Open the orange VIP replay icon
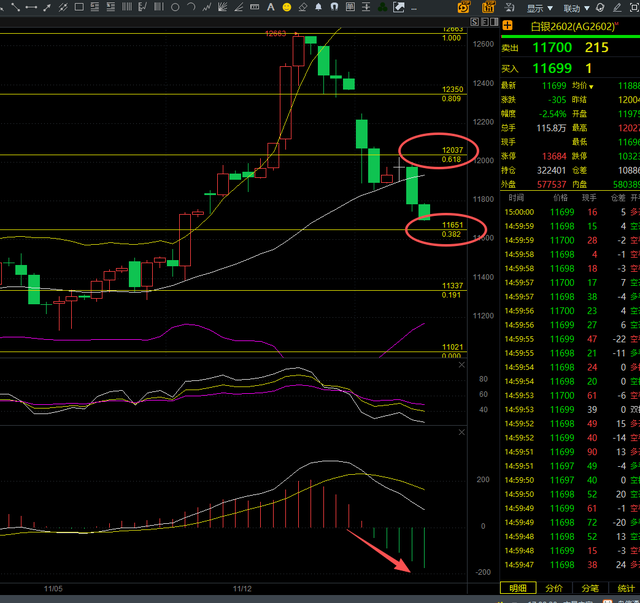 pyautogui.click(x=464, y=7)
